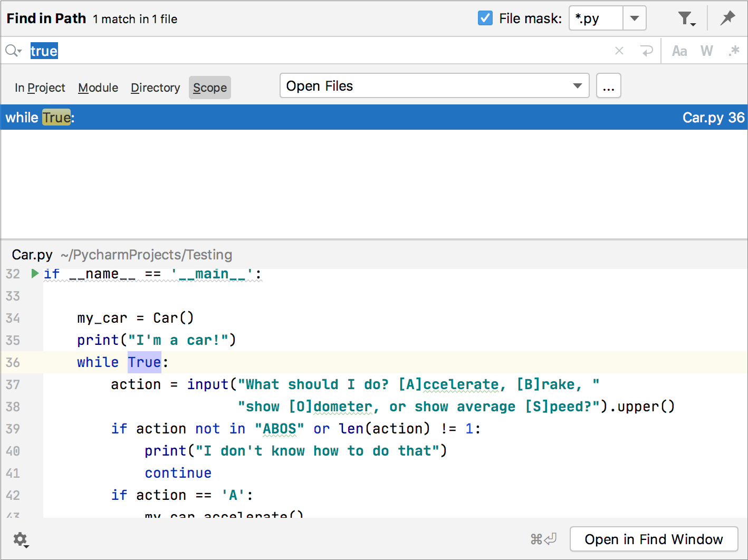Viewport: 748px width, 560px height.
Task: Toggle whole words matching with W
Action: coord(707,51)
